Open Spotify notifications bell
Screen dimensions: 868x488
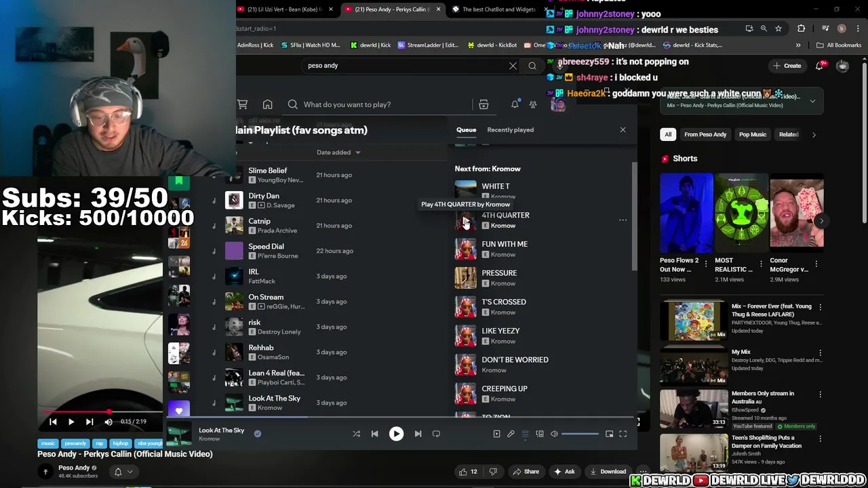coord(515,104)
